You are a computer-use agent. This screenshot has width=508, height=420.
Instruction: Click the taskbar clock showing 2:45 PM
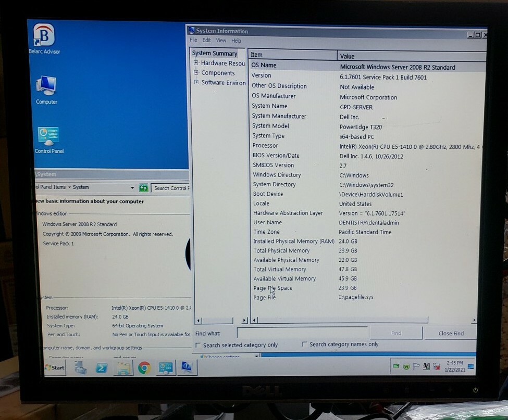[455, 366]
